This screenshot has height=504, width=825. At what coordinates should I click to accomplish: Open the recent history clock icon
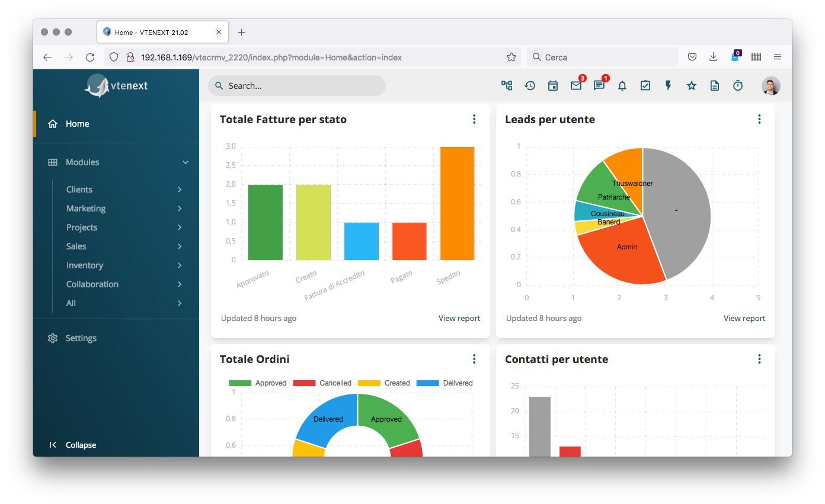(529, 86)
